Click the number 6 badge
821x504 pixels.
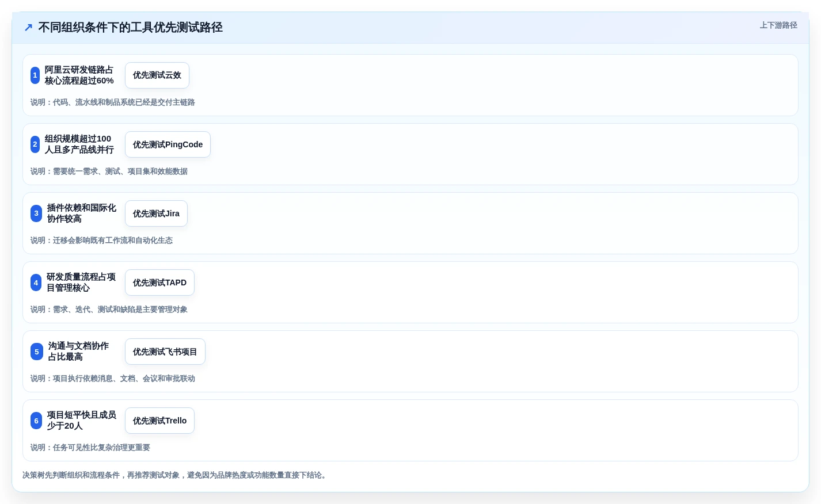(36, 421)
